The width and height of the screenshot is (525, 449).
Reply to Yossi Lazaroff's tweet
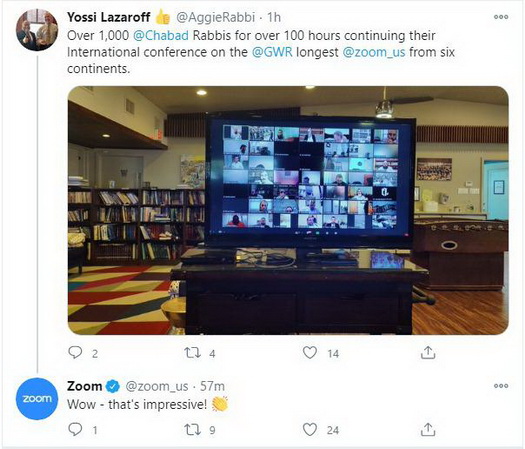click(75, 352)
